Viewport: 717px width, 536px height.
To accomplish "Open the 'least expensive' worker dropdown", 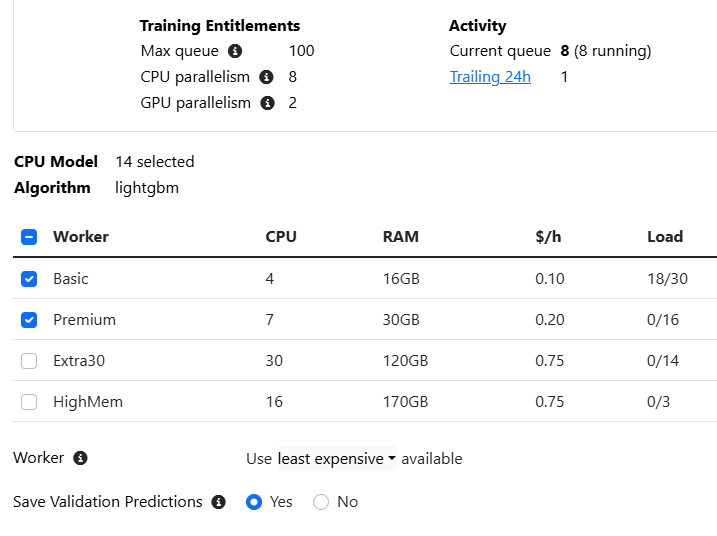I will pyautogui.click(x=336, y=459).
